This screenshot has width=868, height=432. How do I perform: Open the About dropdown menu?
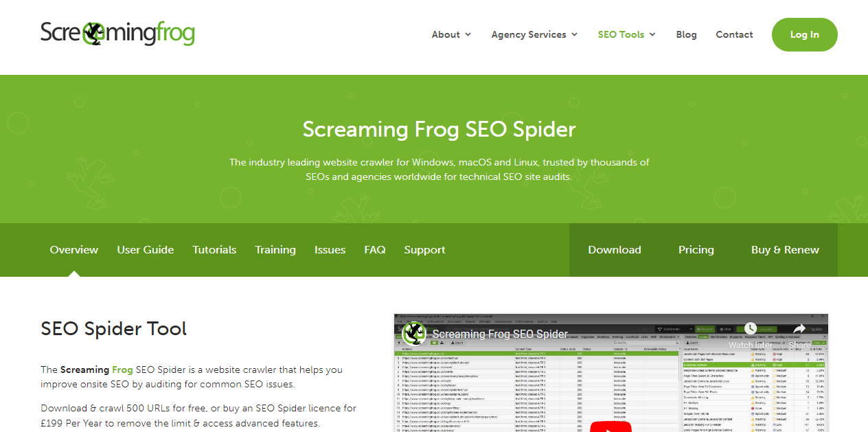click(451, 34)
